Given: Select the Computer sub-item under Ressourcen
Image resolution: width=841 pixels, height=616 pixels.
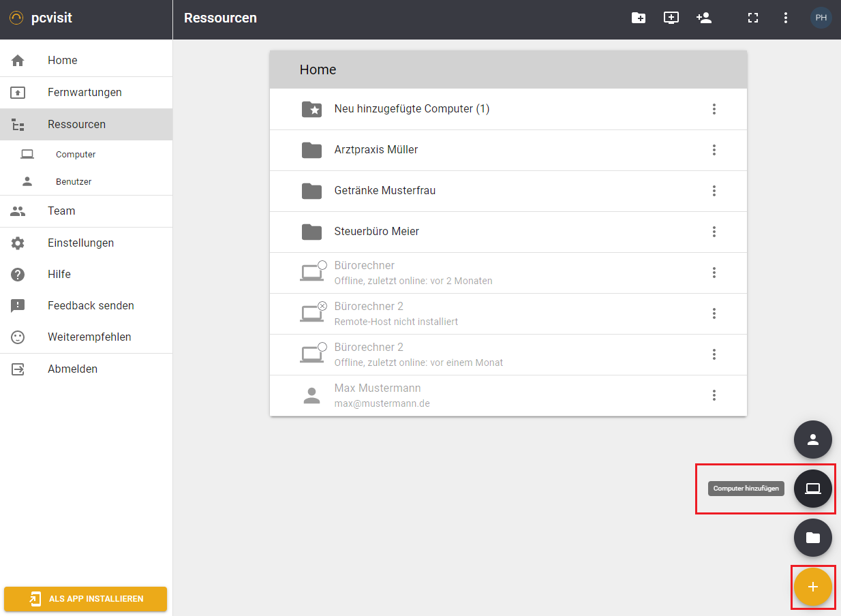Looking at the screenshot, I should (x=75, y=155).
